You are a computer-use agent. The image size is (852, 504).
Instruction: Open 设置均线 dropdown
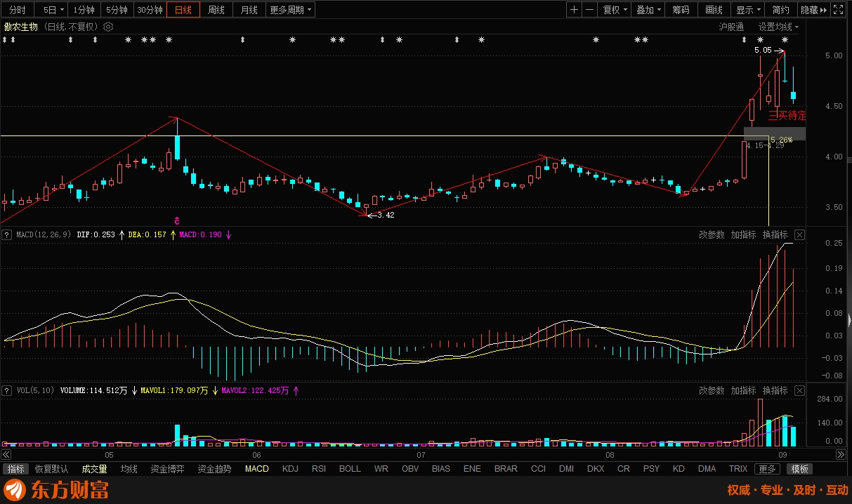click(x=779, y=27)
